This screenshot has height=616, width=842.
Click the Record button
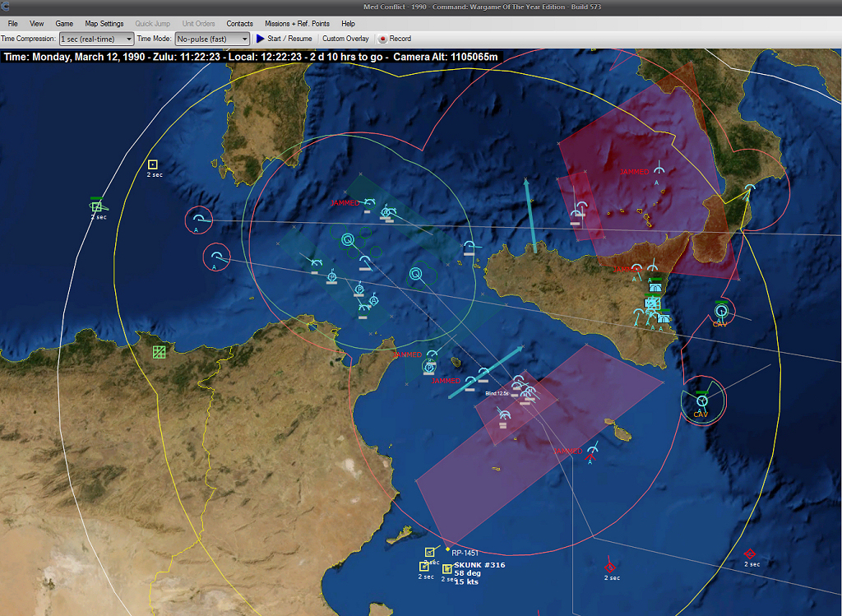coord(395,39)
